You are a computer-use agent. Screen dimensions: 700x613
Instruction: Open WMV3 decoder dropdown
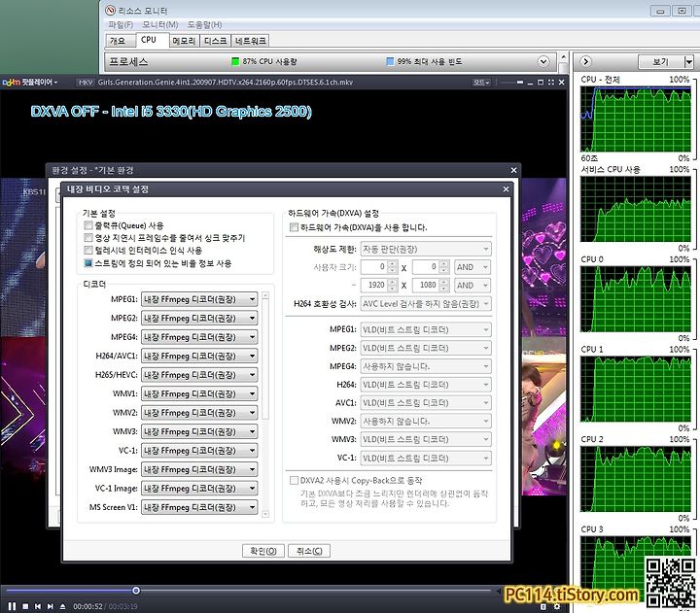199,431
